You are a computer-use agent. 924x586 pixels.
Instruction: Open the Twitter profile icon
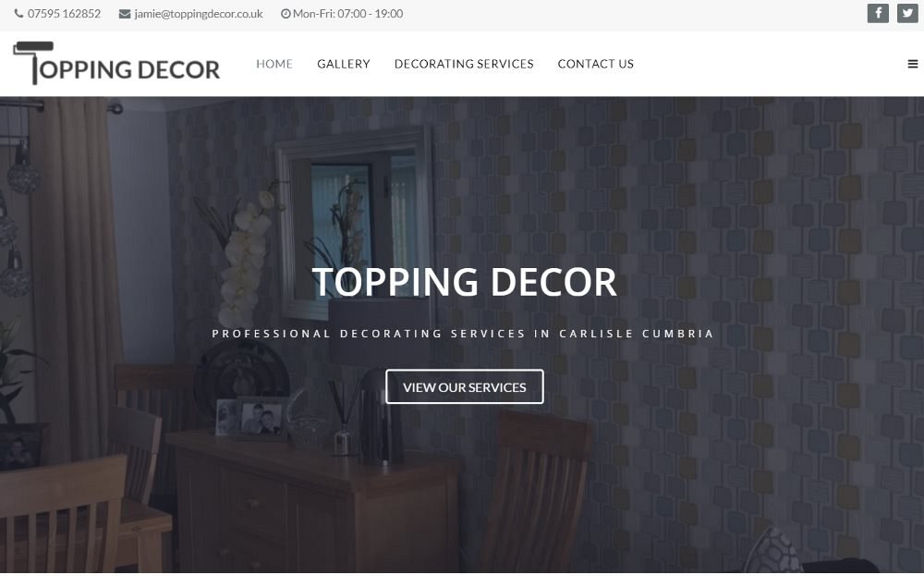point(907,13)
